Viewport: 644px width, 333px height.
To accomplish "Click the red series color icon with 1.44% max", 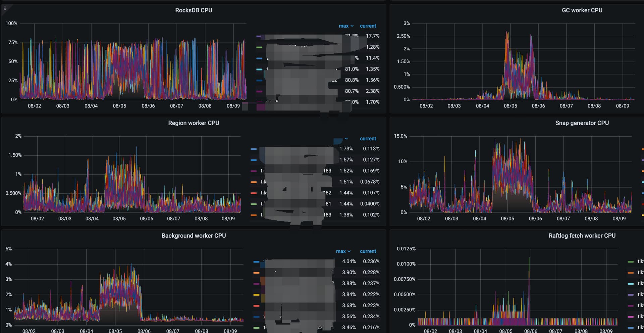I will tap(254, 193).
